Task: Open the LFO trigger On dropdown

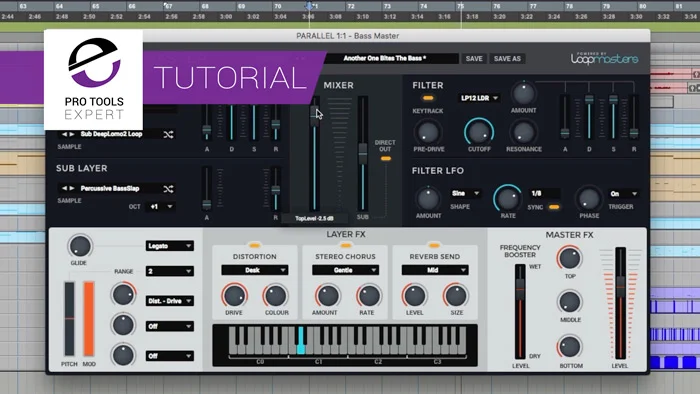Action: 623,194
